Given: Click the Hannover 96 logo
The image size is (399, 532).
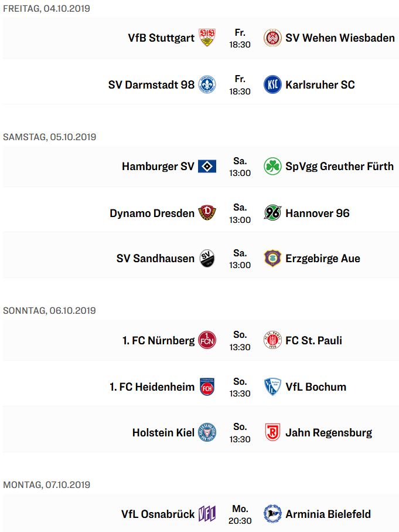Looking at the screenshot, I should coord(272,213).
